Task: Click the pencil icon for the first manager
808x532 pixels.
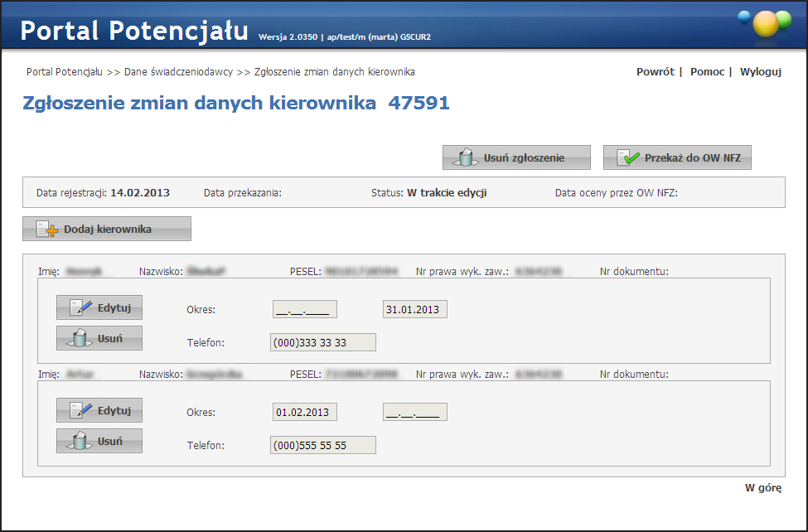Action: point(81,307)
